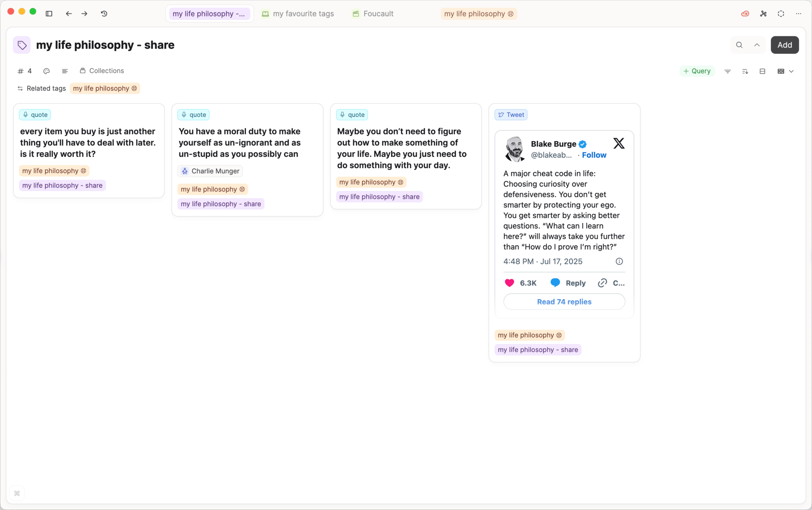Click the sort order icon

coord(745,71)
